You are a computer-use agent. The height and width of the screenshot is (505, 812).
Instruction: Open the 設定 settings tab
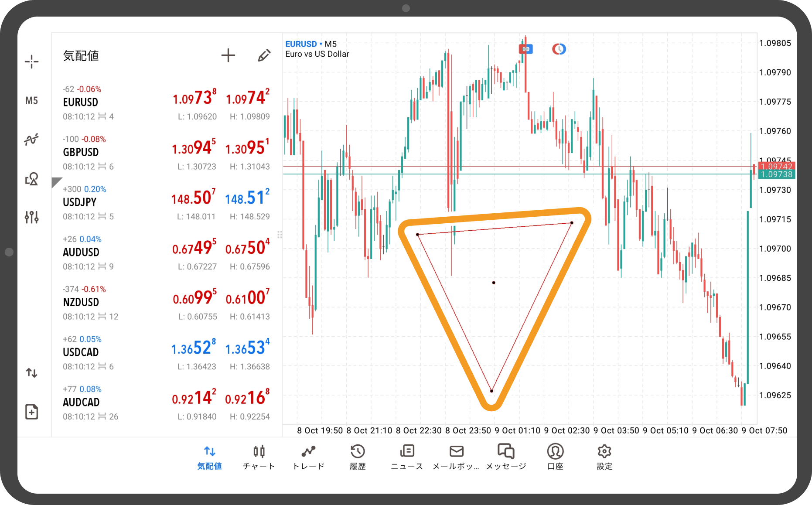604,457
